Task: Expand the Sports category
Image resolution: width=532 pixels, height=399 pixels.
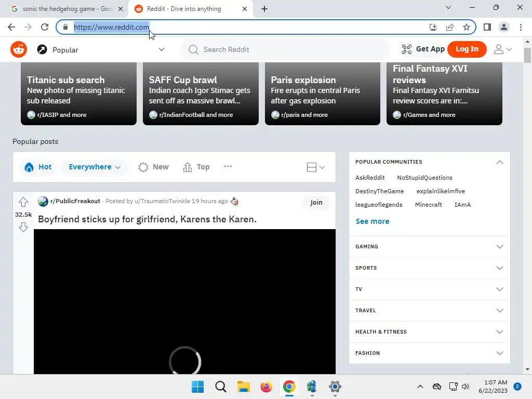Action: [500, 268]
